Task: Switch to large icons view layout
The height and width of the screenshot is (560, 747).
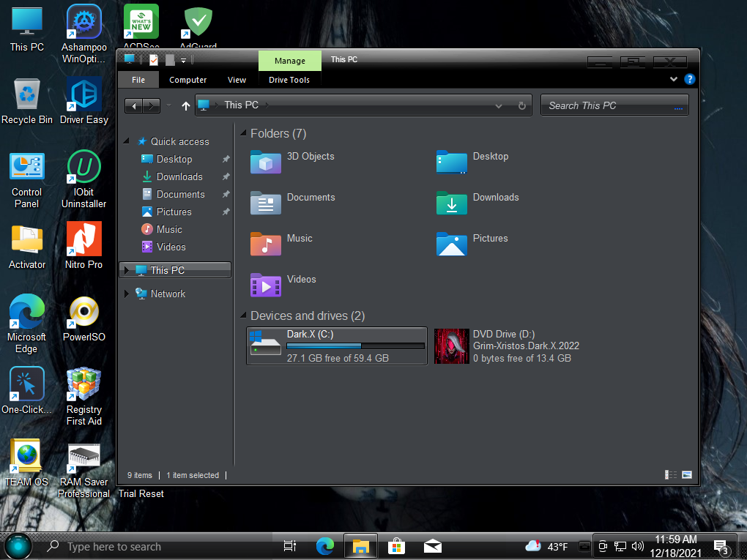Action: click(x=687, y=474)
